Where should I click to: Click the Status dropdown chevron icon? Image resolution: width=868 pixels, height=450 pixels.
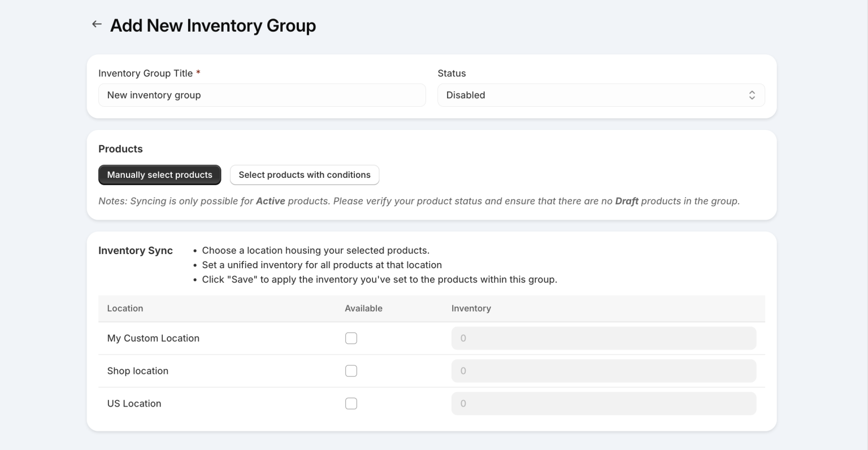752,95
